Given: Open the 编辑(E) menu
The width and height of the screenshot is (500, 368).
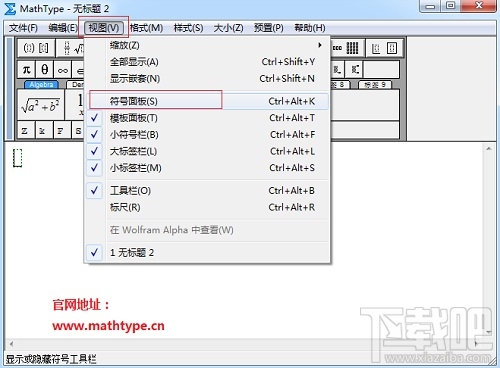Looking at the screenshot, I should click(x=63, y=28).
